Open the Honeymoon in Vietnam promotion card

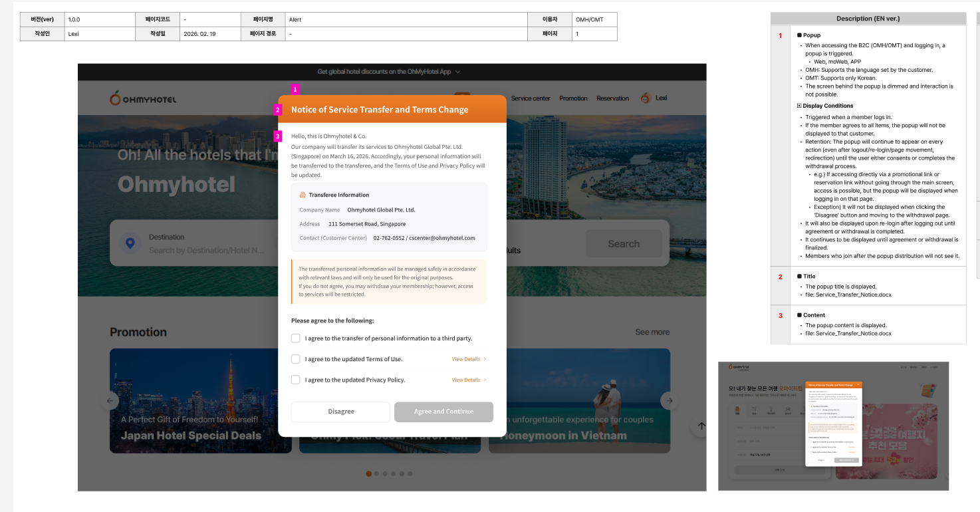tap(579, 401)
